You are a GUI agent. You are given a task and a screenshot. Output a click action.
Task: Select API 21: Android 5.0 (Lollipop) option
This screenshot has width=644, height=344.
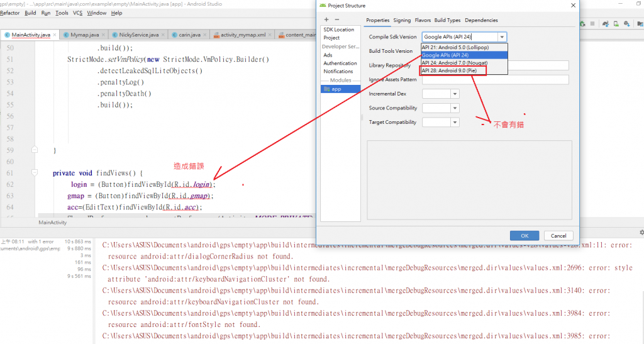465,47
